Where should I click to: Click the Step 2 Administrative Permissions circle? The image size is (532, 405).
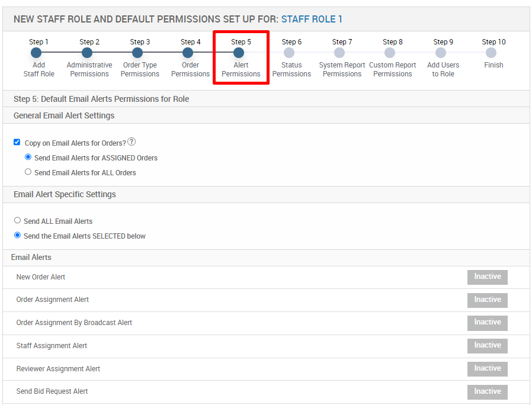[87, 53]
